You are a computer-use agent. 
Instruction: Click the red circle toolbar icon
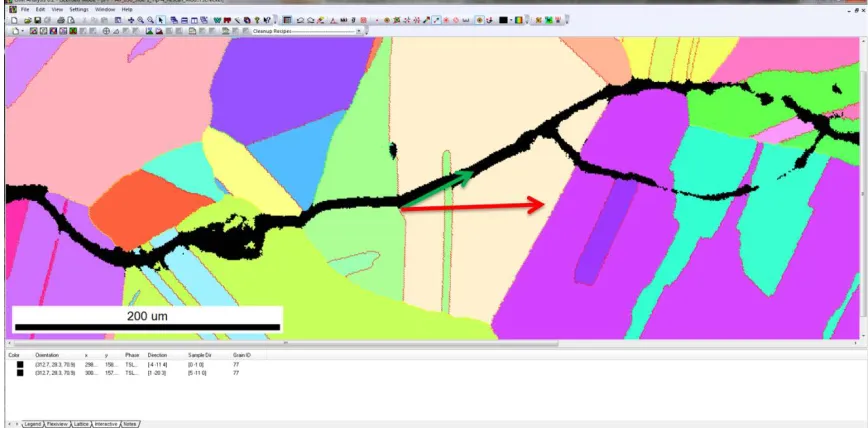pyautogui.click(x=456, y=20)
